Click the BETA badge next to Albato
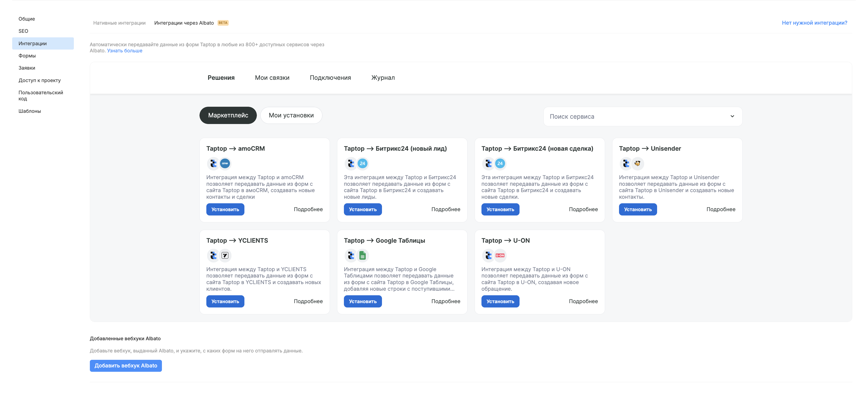This screenshot has height=402, width=868. [x=223, y=23]
